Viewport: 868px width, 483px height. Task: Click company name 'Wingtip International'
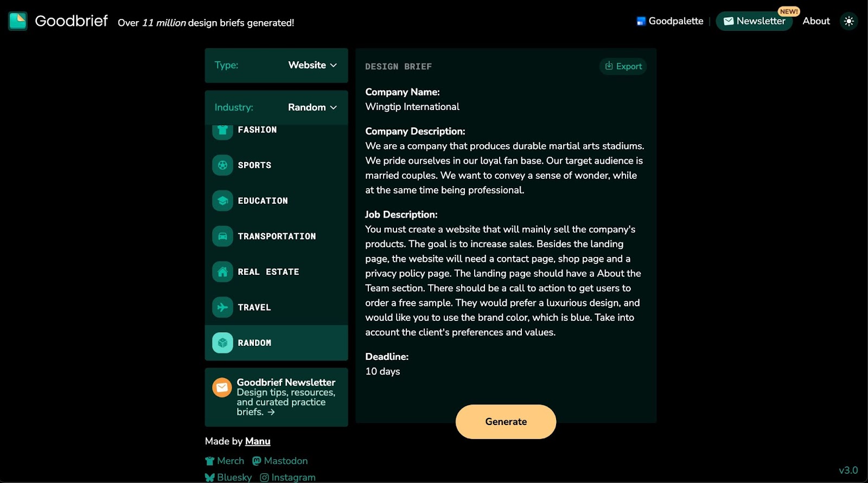412,107
